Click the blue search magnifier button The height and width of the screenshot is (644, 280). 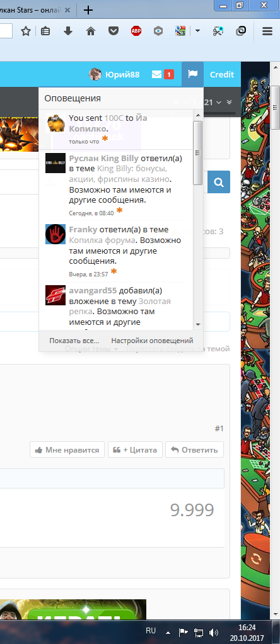click(219, 182)
